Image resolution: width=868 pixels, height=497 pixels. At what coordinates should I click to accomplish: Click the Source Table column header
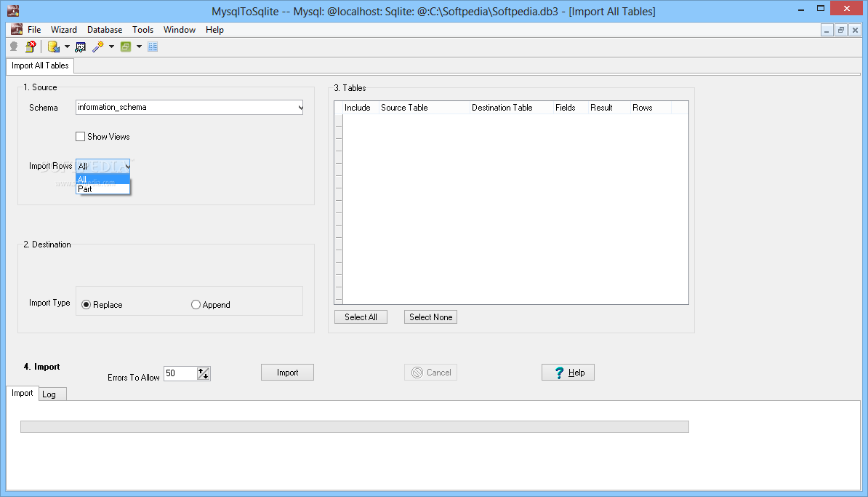tap(424, 108)
